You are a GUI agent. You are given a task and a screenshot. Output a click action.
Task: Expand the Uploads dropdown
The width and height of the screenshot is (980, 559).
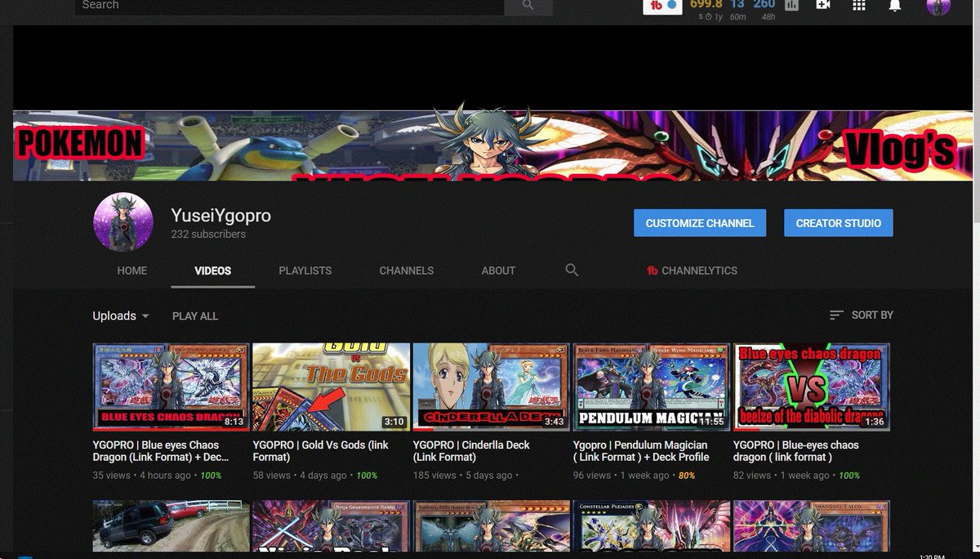[x=121, y=315]
